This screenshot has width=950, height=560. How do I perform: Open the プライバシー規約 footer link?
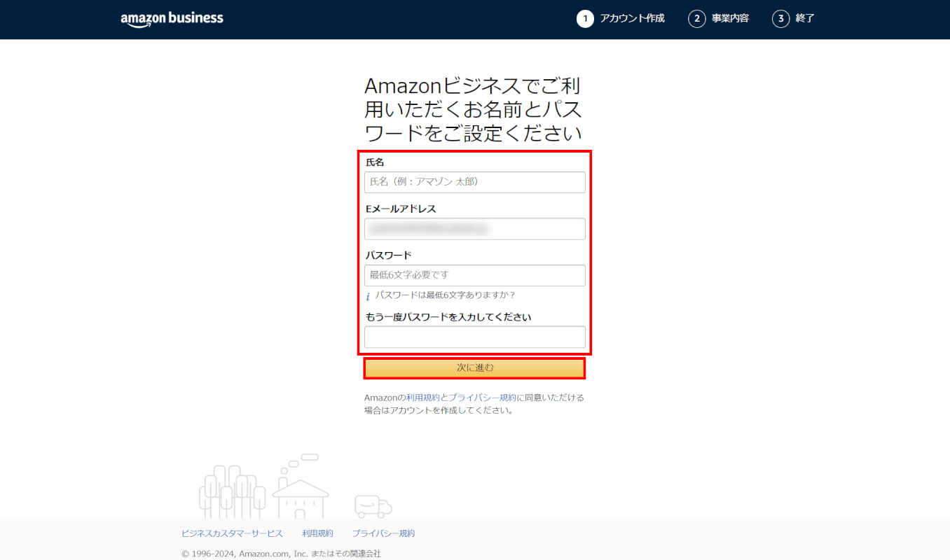(383, 533)
